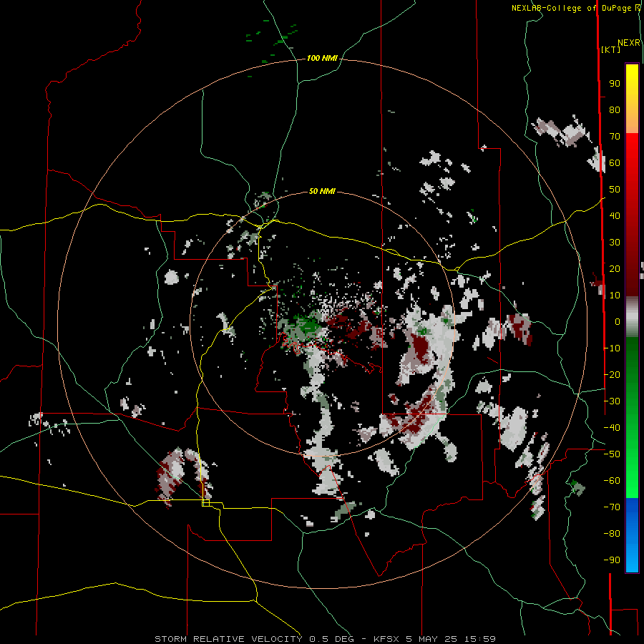644x644 pixels.
Task: Click the positive 10 knot scale label
Action: (615, 296)
